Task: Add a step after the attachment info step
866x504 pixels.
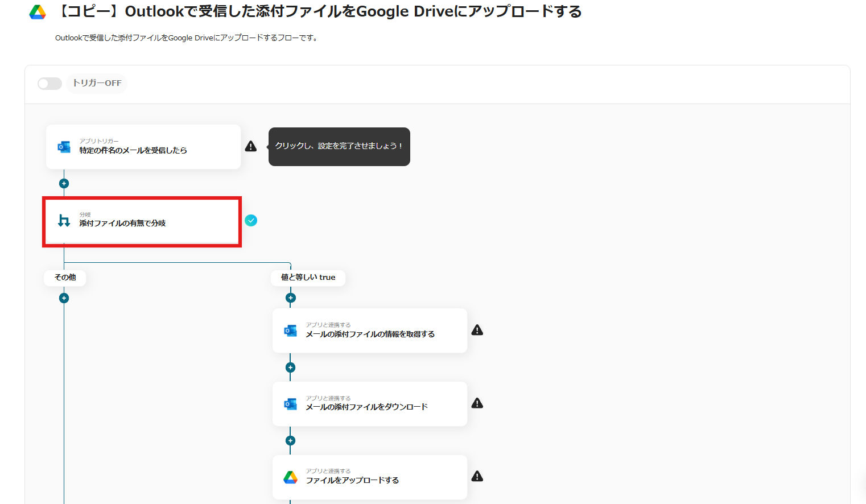Action: [x=291, y=367]
